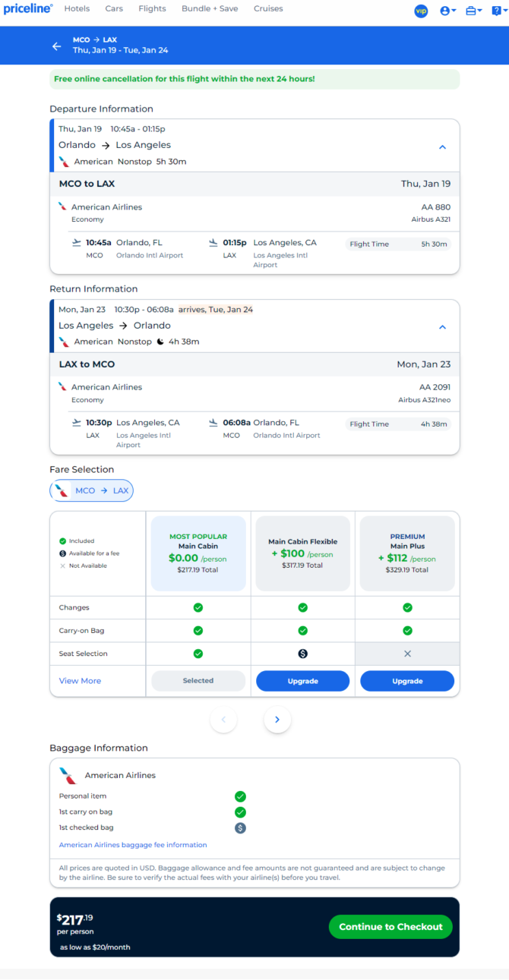
Task: Open the VIP badge icon
Action: pyautogui.click(x=421, y=11)
